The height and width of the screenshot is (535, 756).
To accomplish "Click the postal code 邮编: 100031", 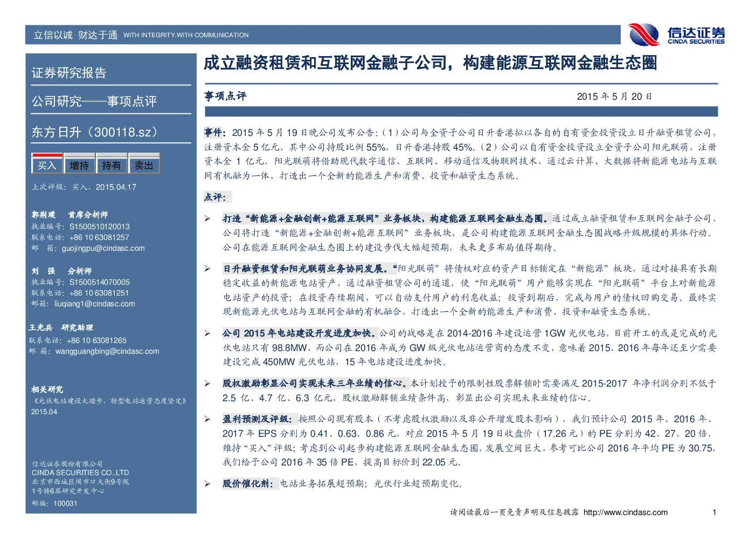I will (x=54, y=503).
